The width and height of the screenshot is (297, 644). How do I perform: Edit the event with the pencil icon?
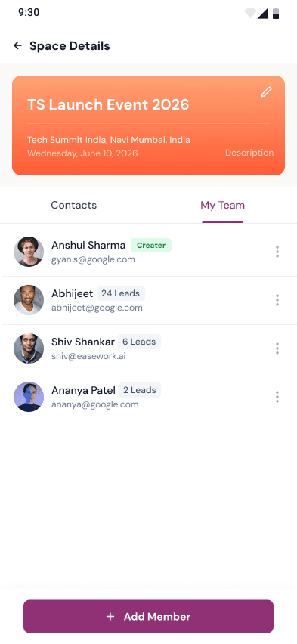pos(266,91)
